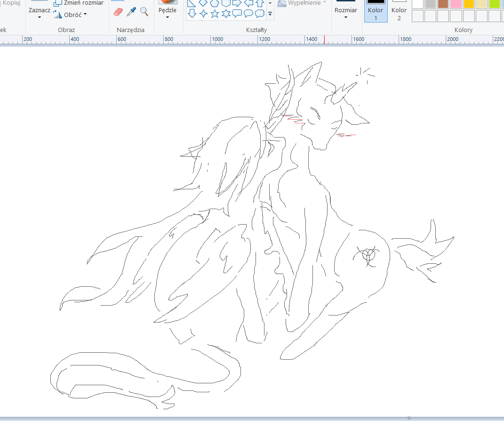Click the canvas bottom resize handle

(x=409, y=418)
